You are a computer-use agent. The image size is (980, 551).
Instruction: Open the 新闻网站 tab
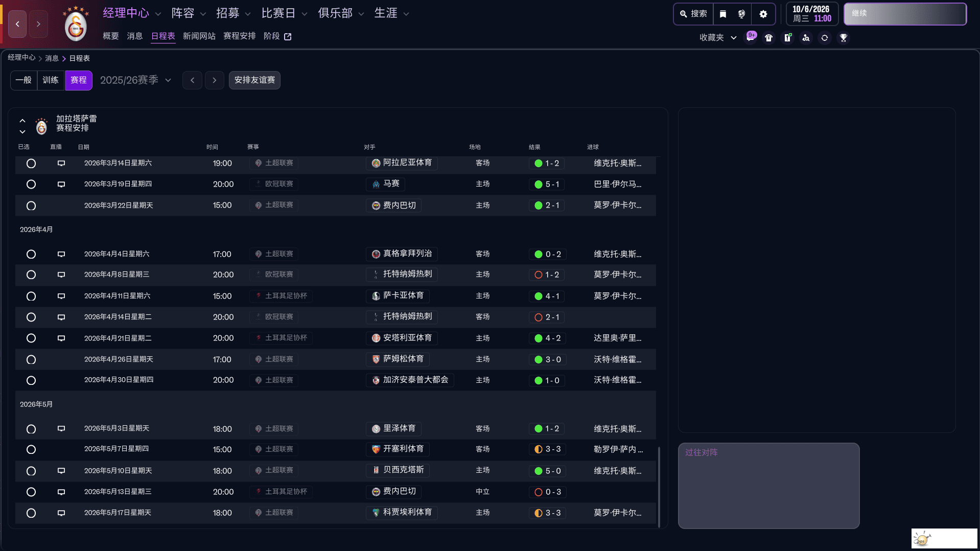[x=199, y=36]
